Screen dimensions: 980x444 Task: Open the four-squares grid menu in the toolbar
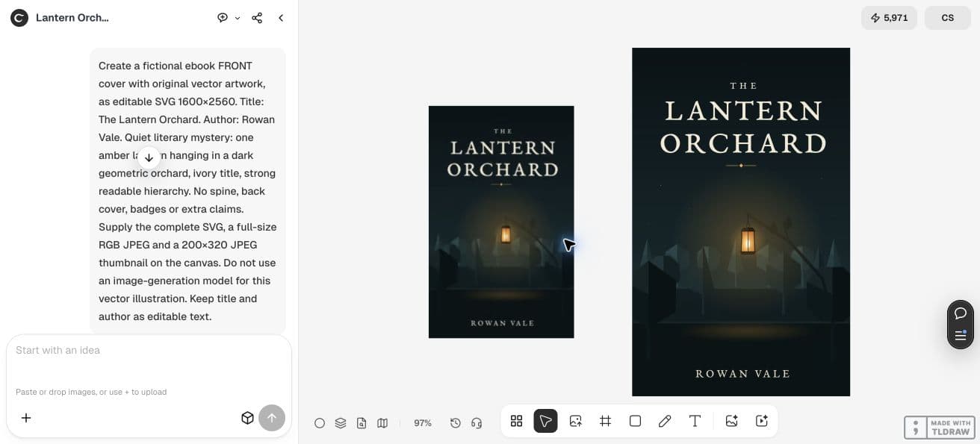tap(516, 421)
